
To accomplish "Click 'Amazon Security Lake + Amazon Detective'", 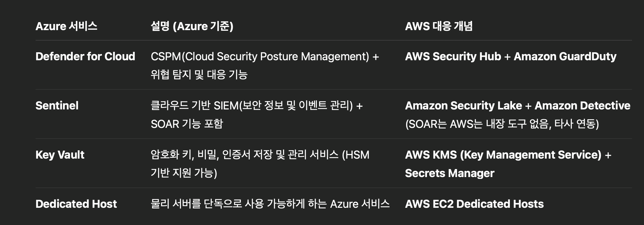I will point(518,105).
